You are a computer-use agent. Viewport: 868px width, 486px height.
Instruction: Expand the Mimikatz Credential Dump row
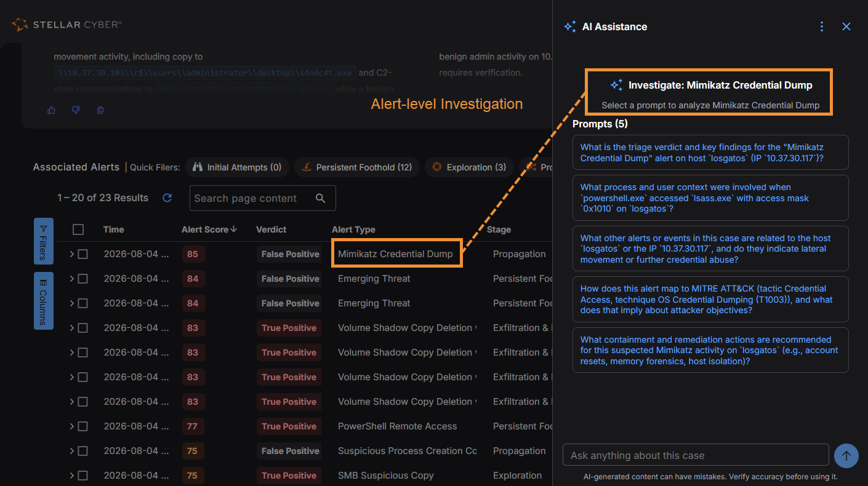(71, 254)
